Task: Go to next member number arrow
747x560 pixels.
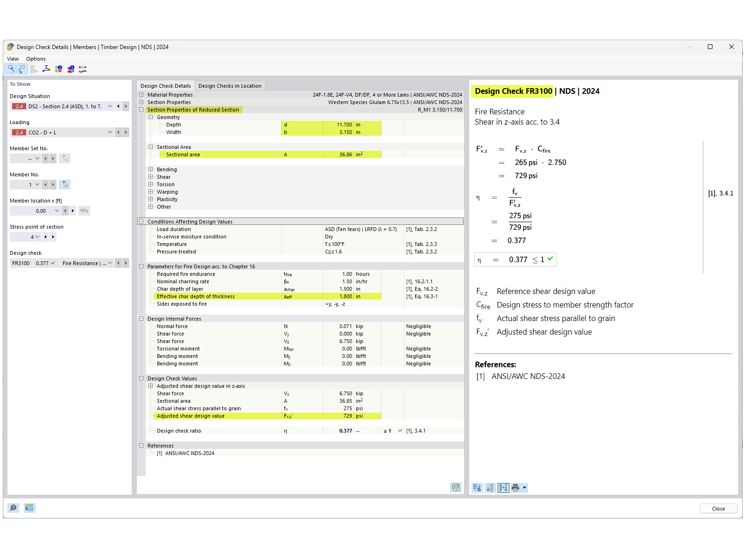Action: (x=53, y=185)
